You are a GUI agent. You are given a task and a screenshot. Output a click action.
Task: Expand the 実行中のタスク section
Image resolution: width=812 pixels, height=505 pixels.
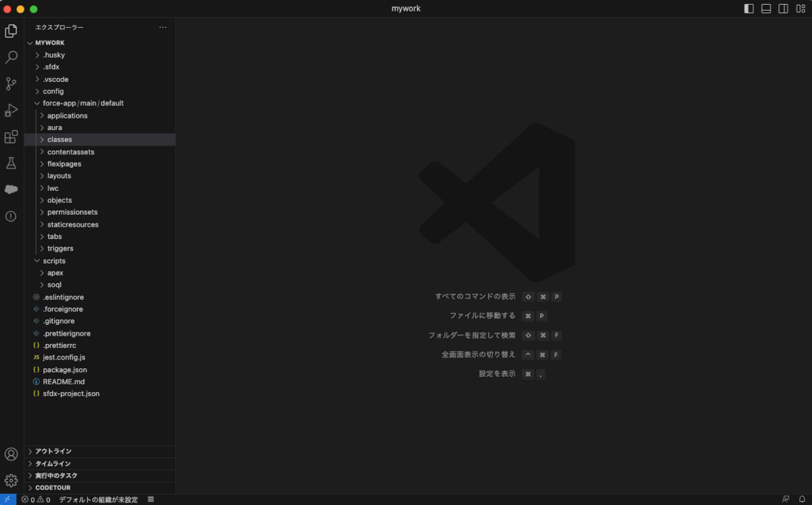(x=100, y=475)
